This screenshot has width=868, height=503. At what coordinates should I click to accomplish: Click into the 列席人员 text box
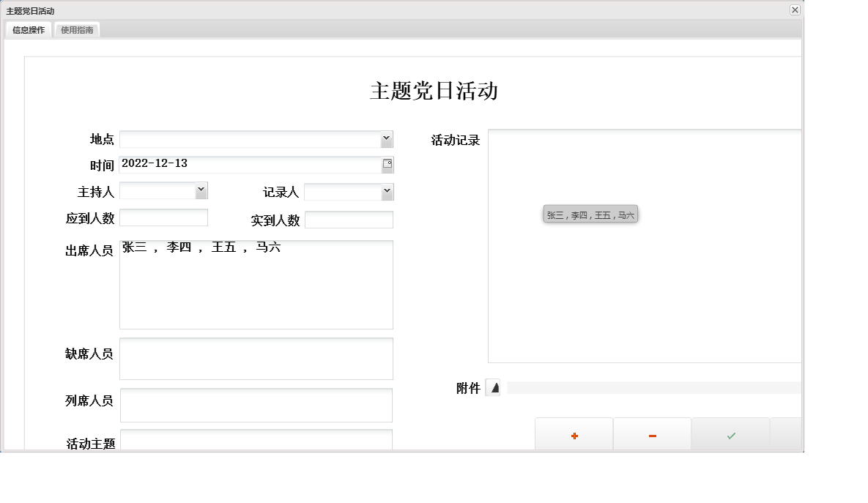pyautogui.click(x=256, y=405)
